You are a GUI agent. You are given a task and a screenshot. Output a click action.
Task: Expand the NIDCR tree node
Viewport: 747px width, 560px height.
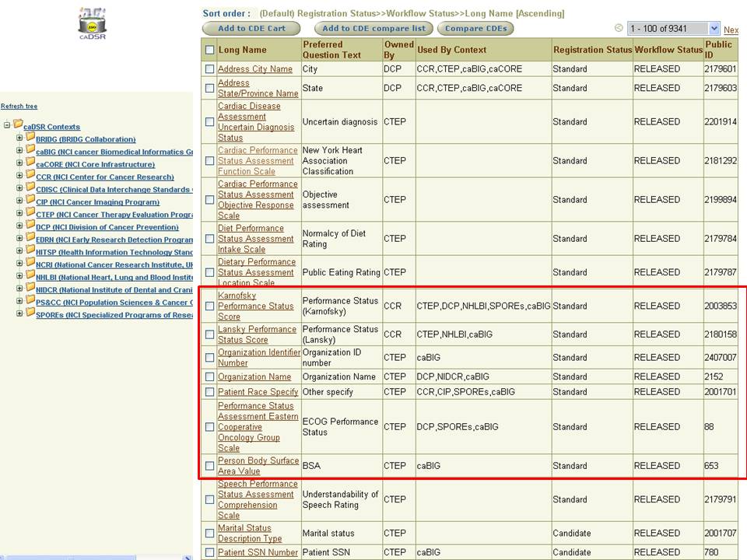tap(19, 289)
